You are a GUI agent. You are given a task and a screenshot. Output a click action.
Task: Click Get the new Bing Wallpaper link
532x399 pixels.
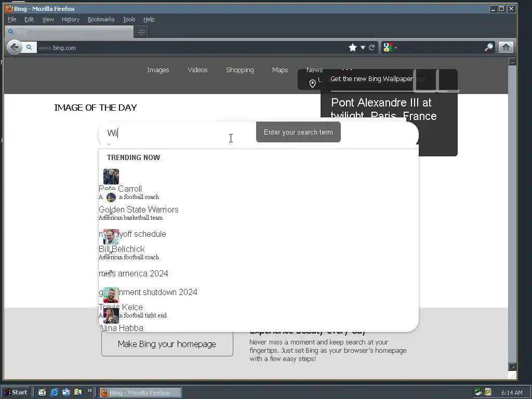pos(371,79)
